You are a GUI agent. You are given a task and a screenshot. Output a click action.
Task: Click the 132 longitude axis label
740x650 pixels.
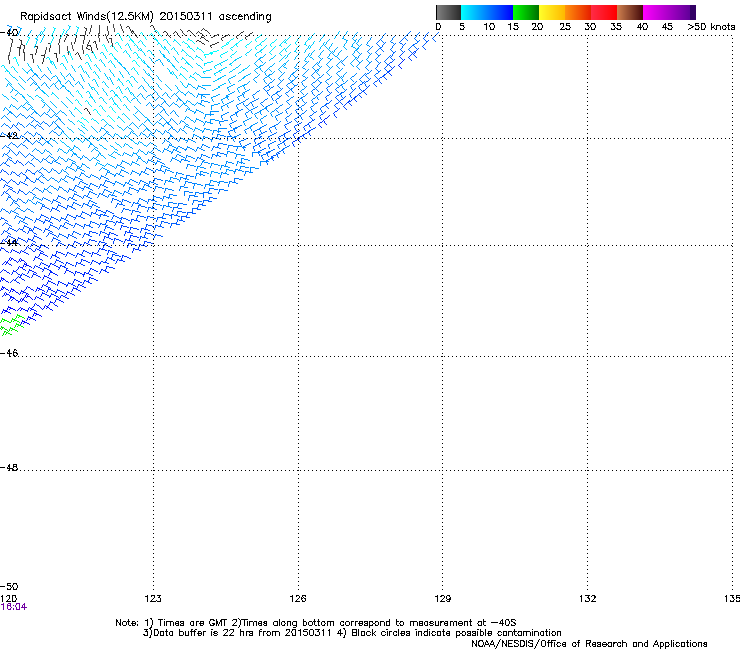point(588,599)
